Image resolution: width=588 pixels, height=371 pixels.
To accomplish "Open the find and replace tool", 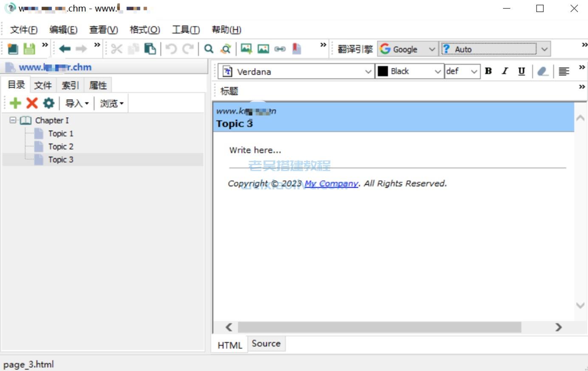I will coord(226,48).
